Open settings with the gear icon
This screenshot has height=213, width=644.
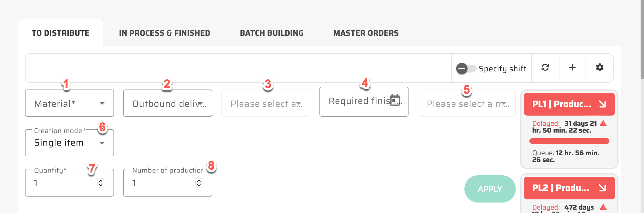pyautogui.click(x=599, y=67)
